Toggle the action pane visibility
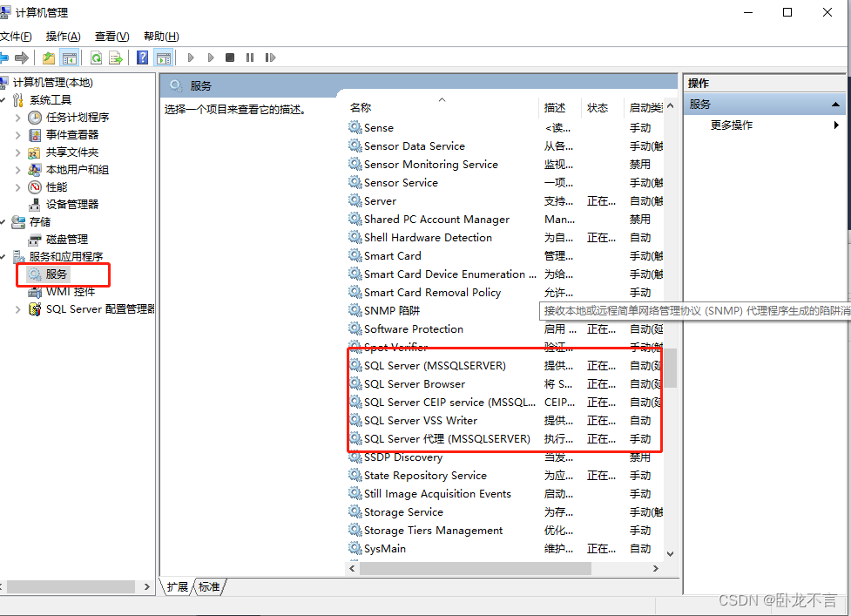Screen dimensions: 851x616 [x=164, y=58]
